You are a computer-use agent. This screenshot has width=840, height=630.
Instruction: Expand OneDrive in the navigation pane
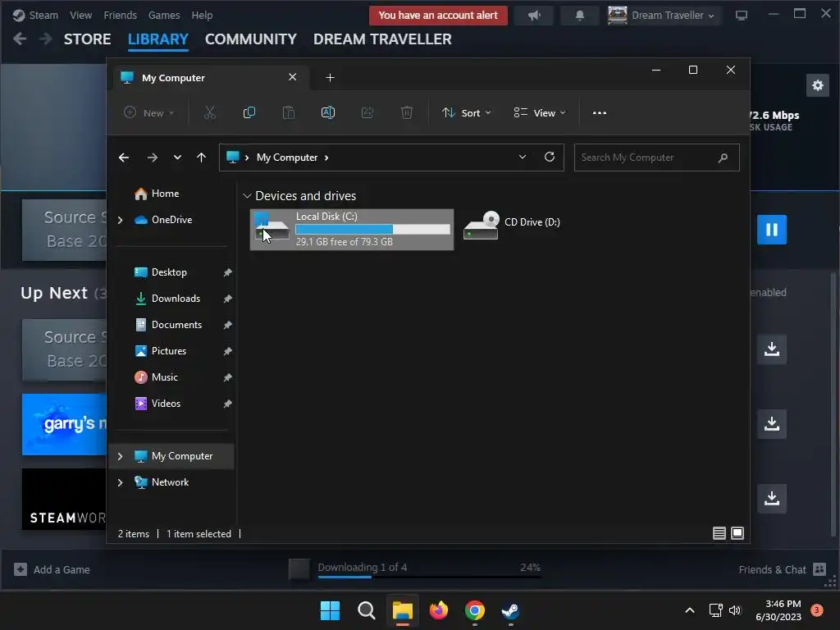(120, 220)
